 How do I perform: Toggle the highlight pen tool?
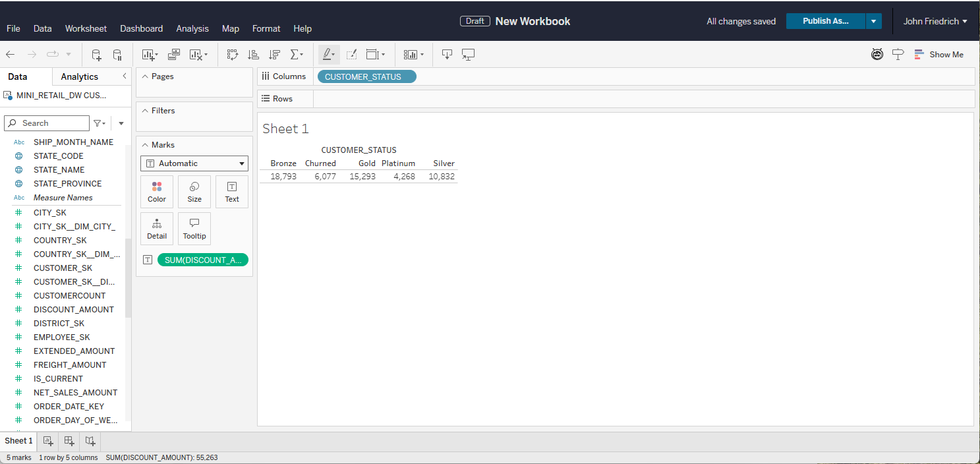328,55
